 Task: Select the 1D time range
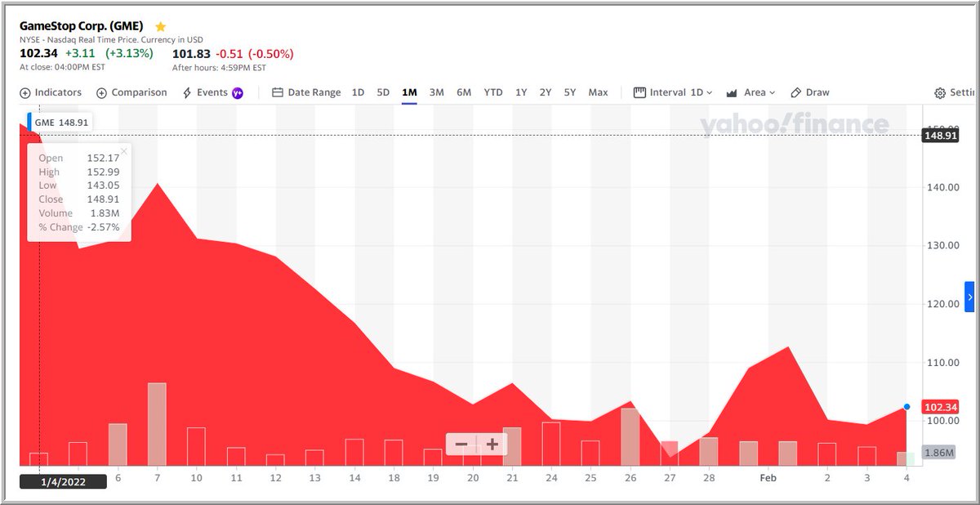point(358,92)
